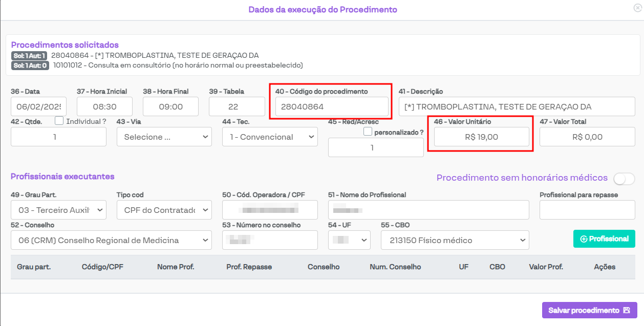Screen dimensions: 644x326
Task: Open the CBO Físico médico dropdown
Action: pos(455,240)
